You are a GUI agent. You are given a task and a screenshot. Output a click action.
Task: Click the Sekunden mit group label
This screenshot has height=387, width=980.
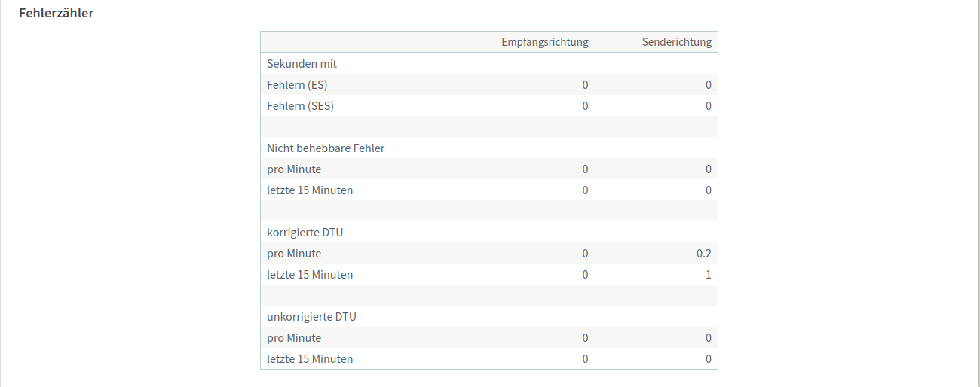[302, 64]
